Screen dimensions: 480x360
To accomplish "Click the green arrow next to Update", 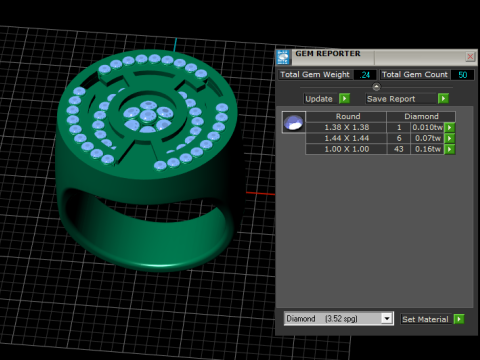I will (344, 99).
